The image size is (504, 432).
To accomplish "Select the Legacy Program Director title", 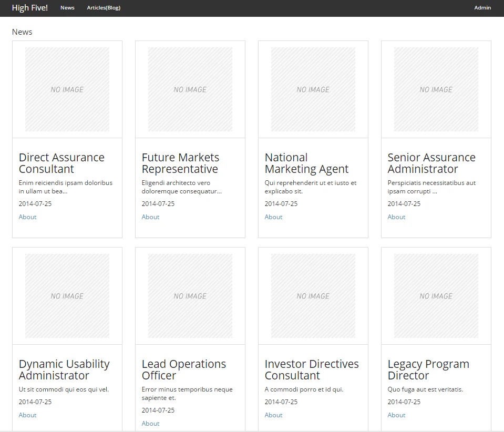I will point(428,369).
